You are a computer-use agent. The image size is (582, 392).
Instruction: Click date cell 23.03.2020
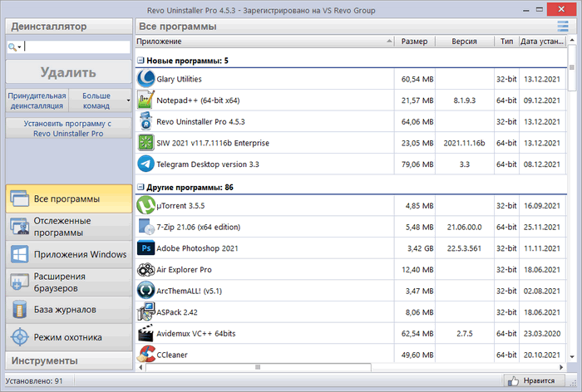(542, 333)
